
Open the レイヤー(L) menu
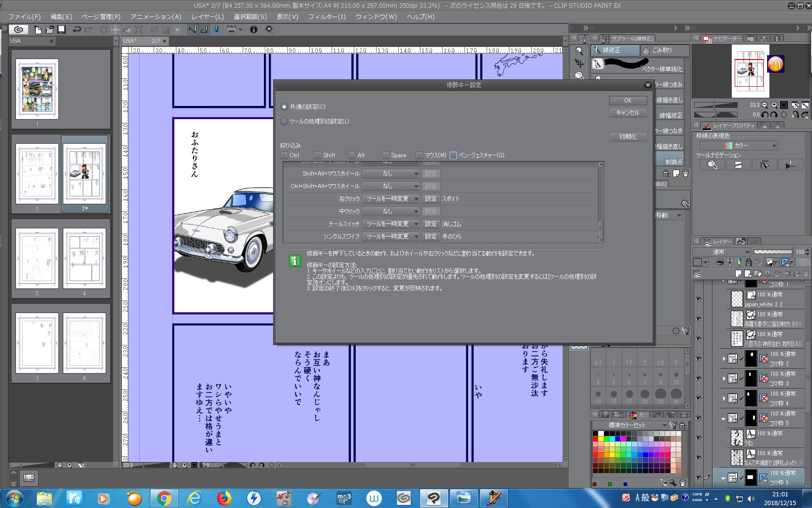(207, 16)
